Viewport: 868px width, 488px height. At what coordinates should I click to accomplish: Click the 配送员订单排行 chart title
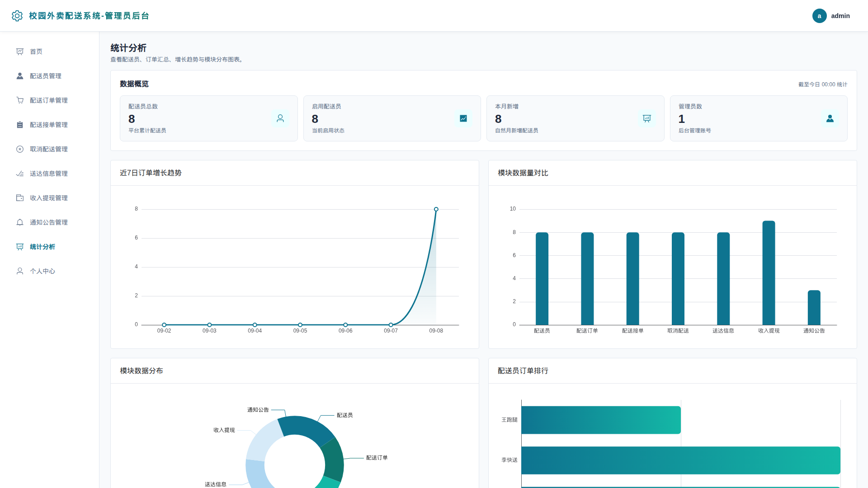click(523, 371)
